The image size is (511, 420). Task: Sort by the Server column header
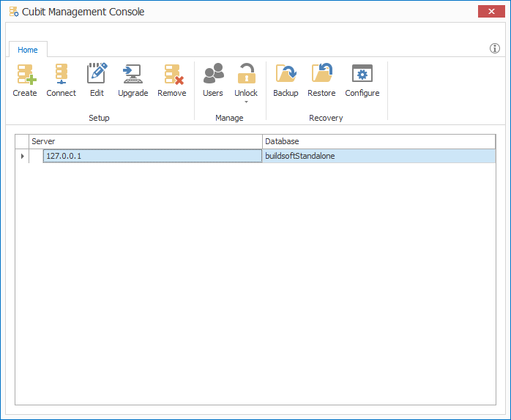(x=145, y=141)
